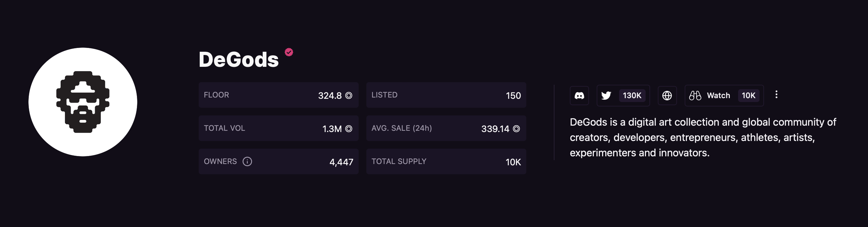Screen dimensions: 868x227
Task: Click the Solana symbol beside Avg. Sale
Action: [516, 129]
